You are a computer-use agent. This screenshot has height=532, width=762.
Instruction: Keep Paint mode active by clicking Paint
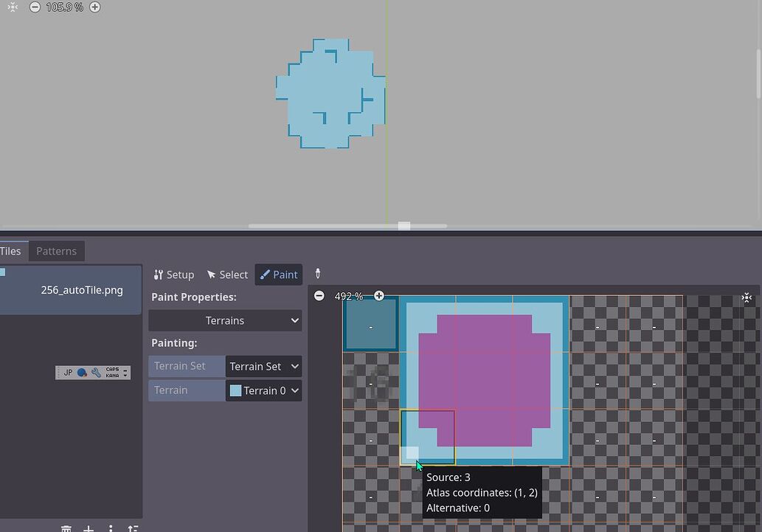(x=278, y=274)
